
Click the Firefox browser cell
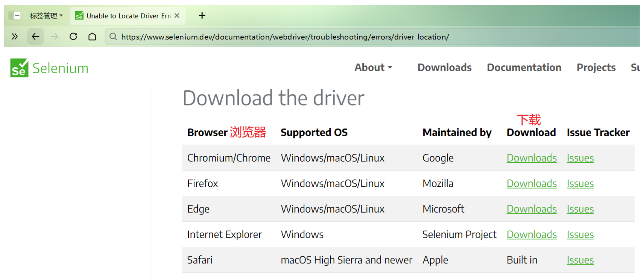coord(202,184)
